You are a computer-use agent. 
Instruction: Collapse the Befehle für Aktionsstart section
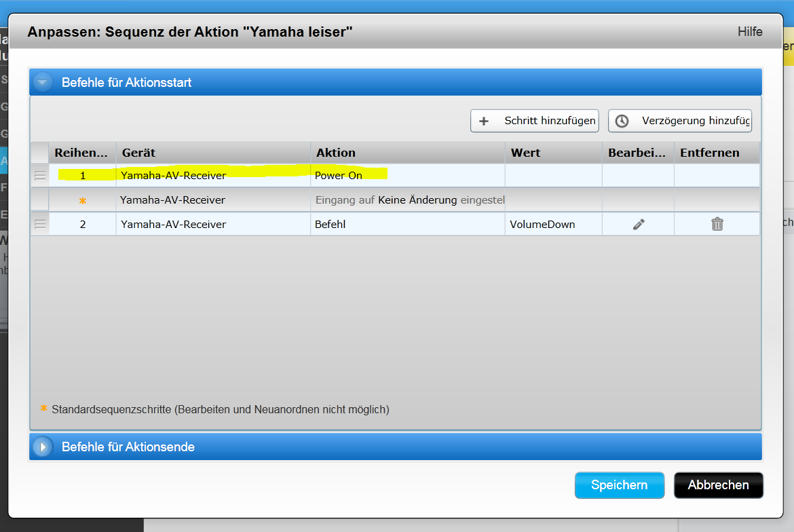point(43,83)
